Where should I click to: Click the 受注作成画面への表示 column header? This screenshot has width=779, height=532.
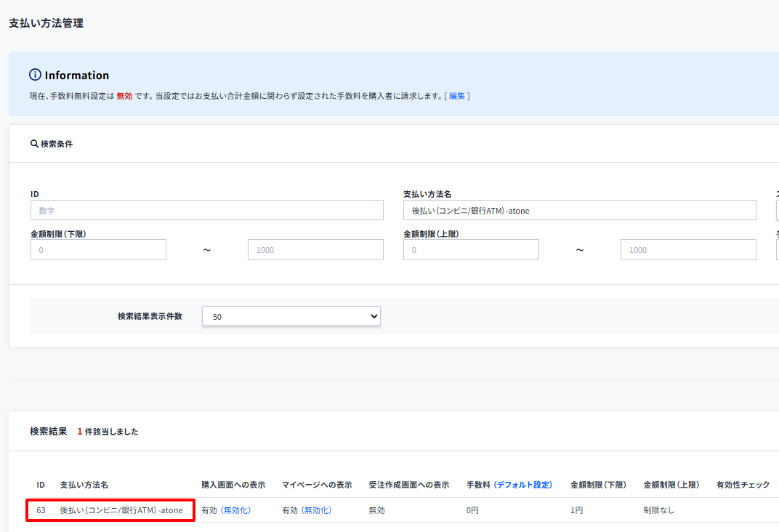pyautogui.click(x=408, y=485)
